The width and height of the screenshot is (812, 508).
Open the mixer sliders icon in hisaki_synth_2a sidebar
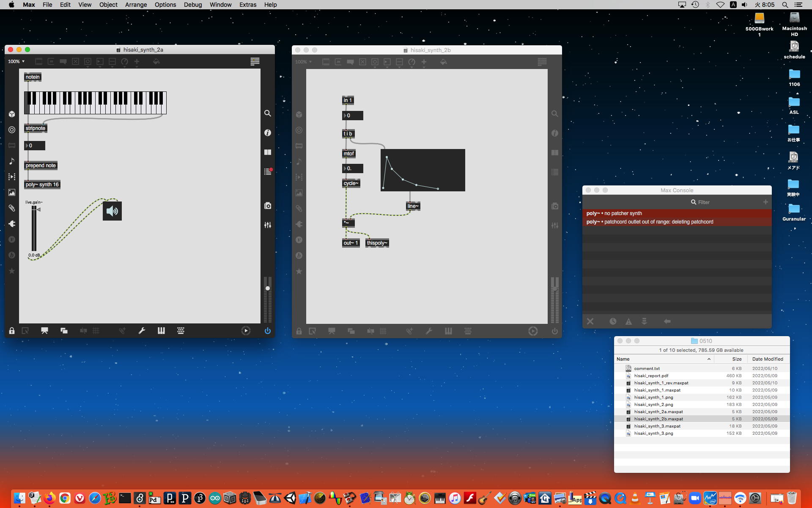268,225
